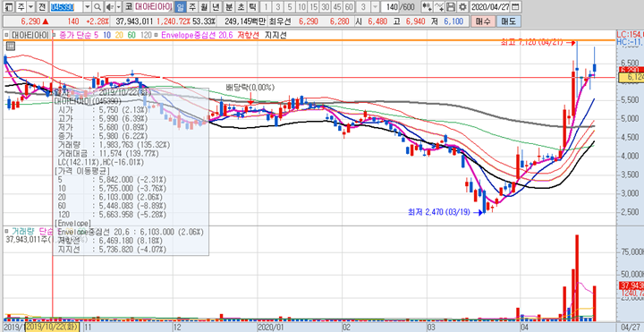The width and height of the screenshot is (644, 332).
Task: Click the 최고 7,120 (04/21) high marker
Action: (x=533, y=42)
